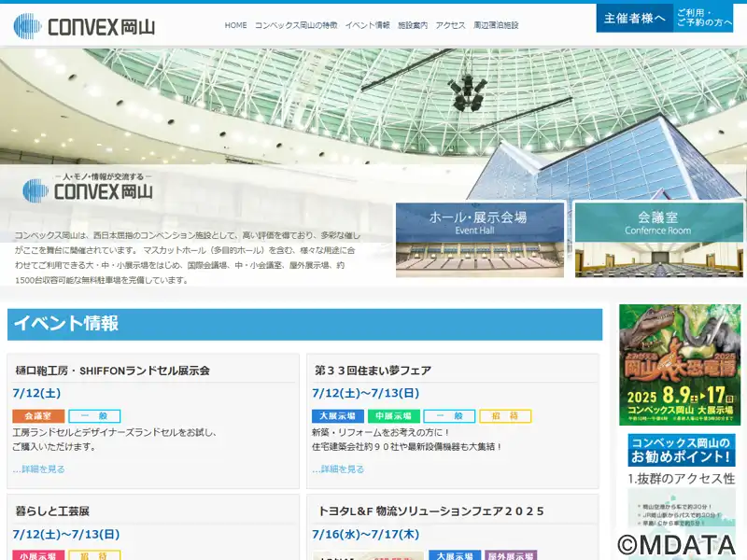
Task: Click the 一般 tag on ランドセル展示会
Action: 94,416
